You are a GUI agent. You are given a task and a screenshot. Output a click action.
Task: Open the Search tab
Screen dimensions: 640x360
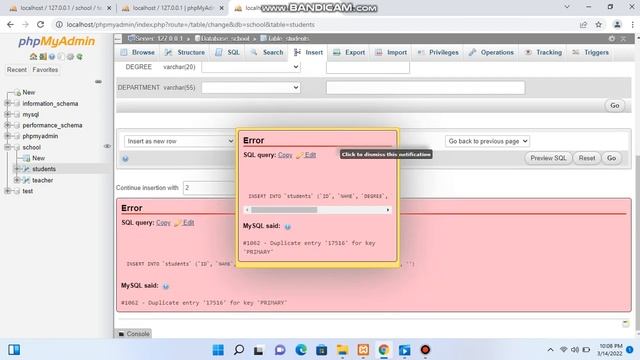tap(267, 52)
